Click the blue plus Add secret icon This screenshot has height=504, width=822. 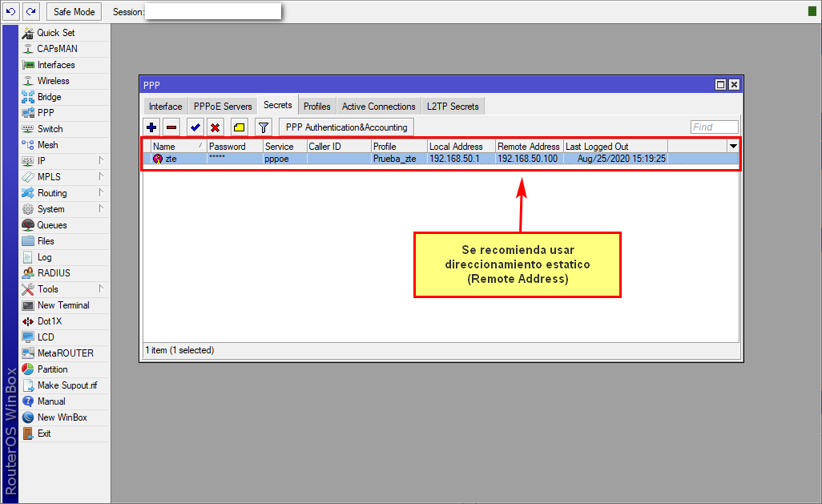click(151, 127)
